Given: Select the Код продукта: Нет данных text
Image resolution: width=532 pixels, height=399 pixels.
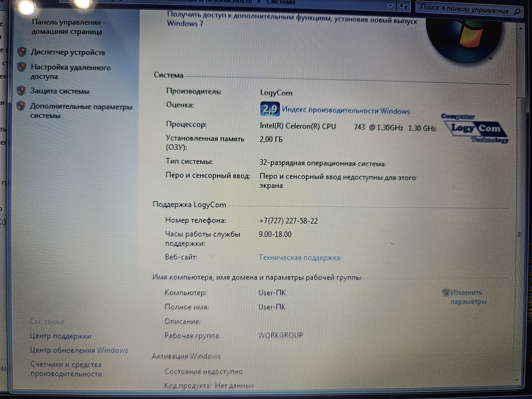Looking at the screenshot, I should coord(209,385).
